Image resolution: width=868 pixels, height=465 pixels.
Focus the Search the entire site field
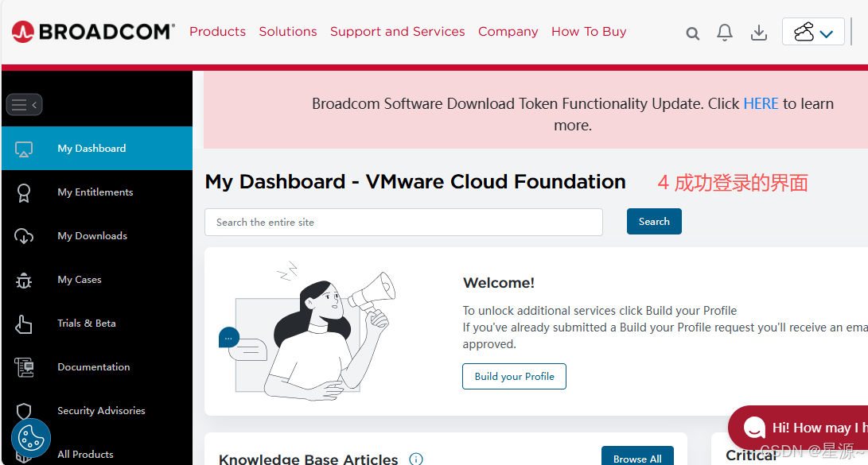(403, 223)
